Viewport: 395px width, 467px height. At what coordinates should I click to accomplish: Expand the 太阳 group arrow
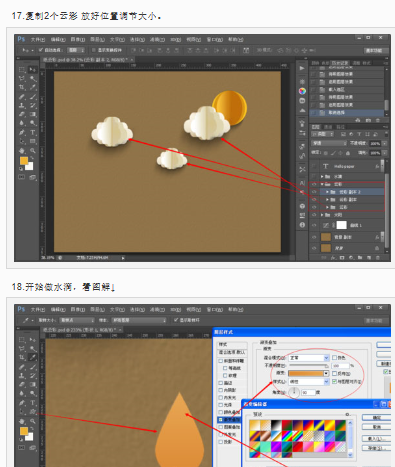pos(322,215)
